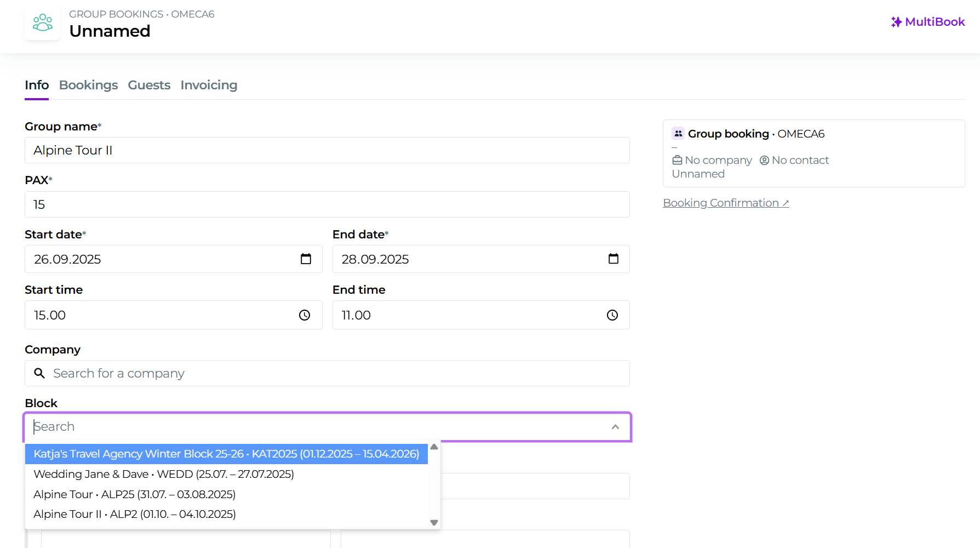Choose Wedding Jane & Dave block
This screenshot has width=980, height=548.
pyautogui.click(x=164, y=474)
